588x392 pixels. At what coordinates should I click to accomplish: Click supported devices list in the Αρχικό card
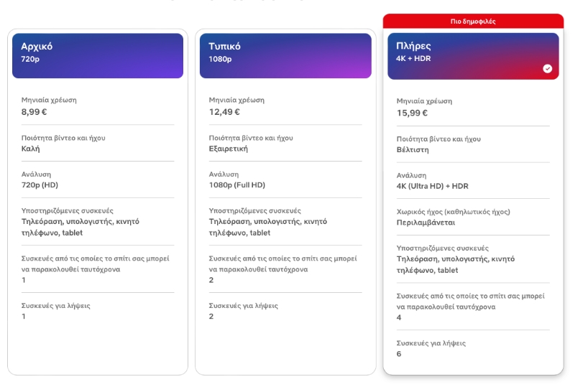80,227
